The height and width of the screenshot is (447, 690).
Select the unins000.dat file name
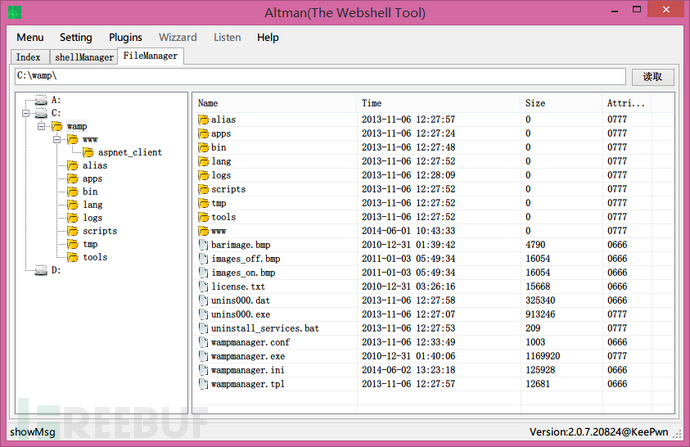240,301
